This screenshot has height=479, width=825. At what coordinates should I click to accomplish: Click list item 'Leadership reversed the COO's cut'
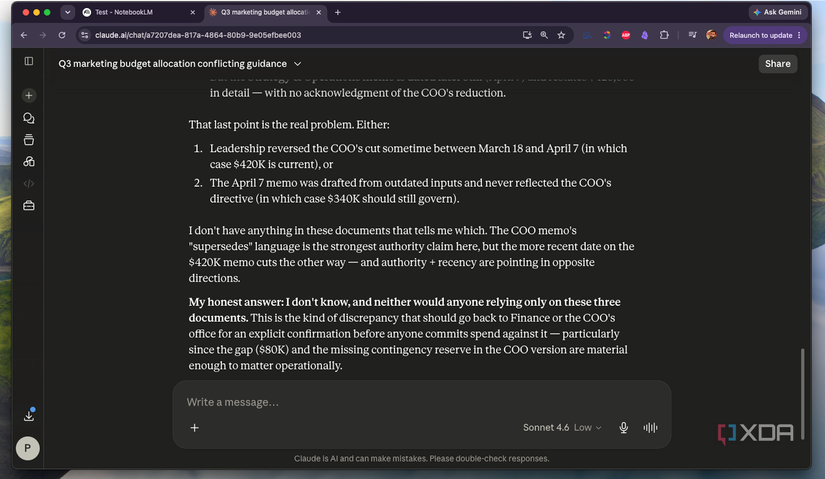pyautogui.click(x=418, y=156)
